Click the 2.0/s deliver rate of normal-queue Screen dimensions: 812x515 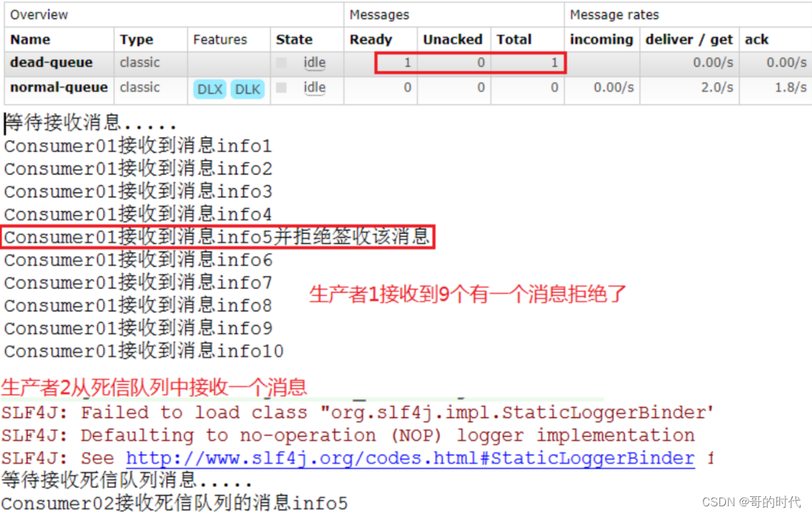point(717,88)
